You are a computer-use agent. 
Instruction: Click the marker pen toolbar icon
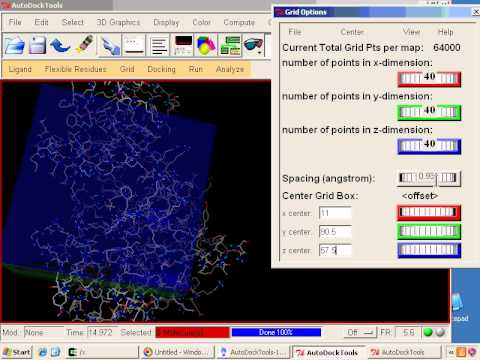point(85,44)
